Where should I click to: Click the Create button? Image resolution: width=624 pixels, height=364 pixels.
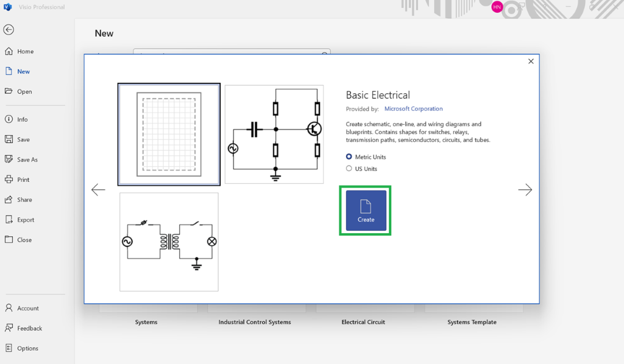coord(366,211)
